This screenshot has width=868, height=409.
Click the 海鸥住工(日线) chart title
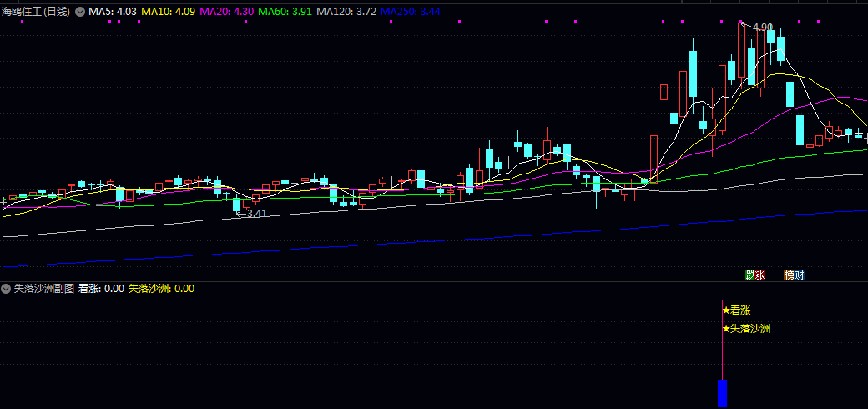pyautogui.click(x=36, y=11)
